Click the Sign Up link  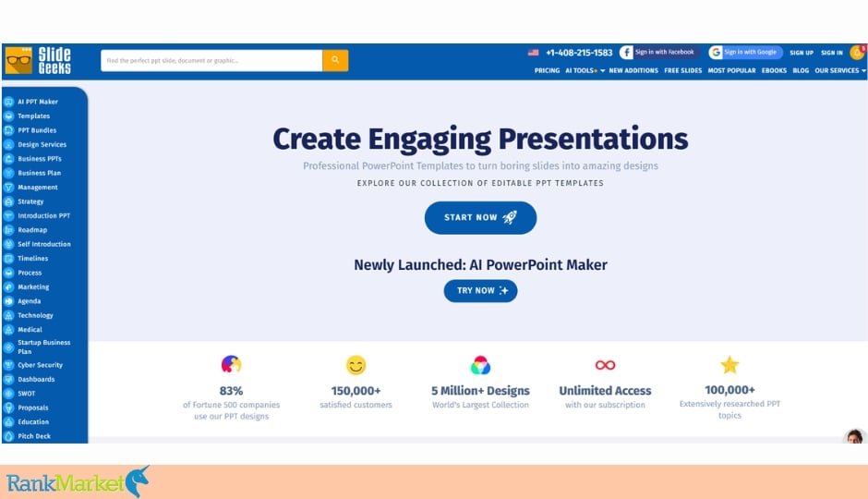[802, 53]
